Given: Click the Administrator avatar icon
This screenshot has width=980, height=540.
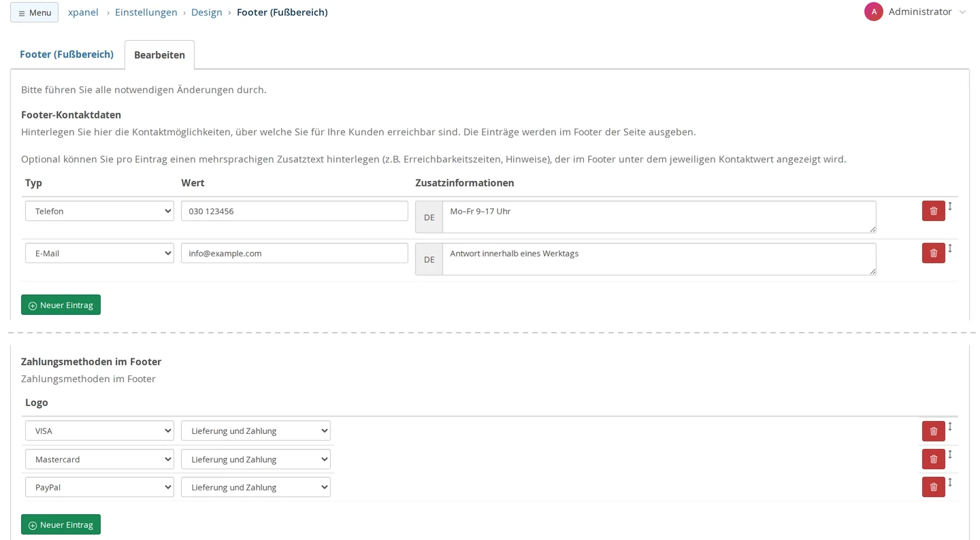Looking at the screenshot, I should (x=874, y=12).
